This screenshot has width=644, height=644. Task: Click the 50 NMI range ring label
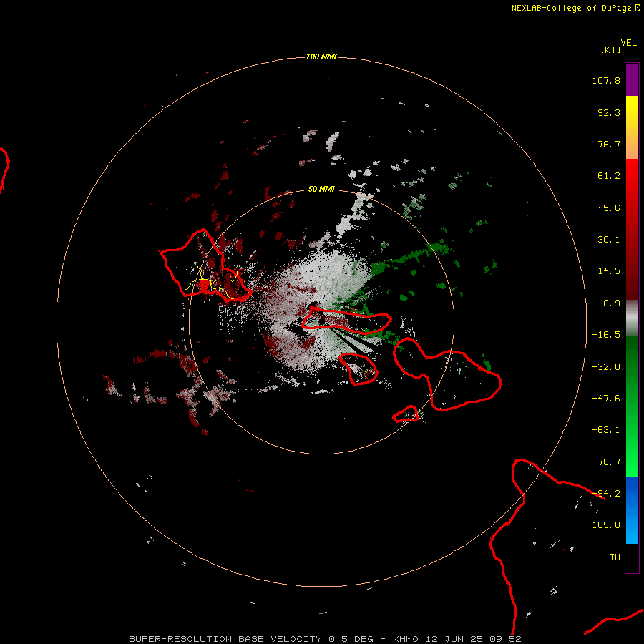click(321, 189)
